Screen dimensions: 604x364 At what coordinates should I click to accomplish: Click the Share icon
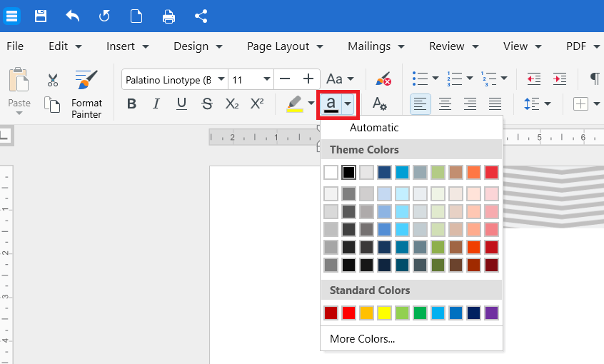pyautogui.click(x=201, y=16)
